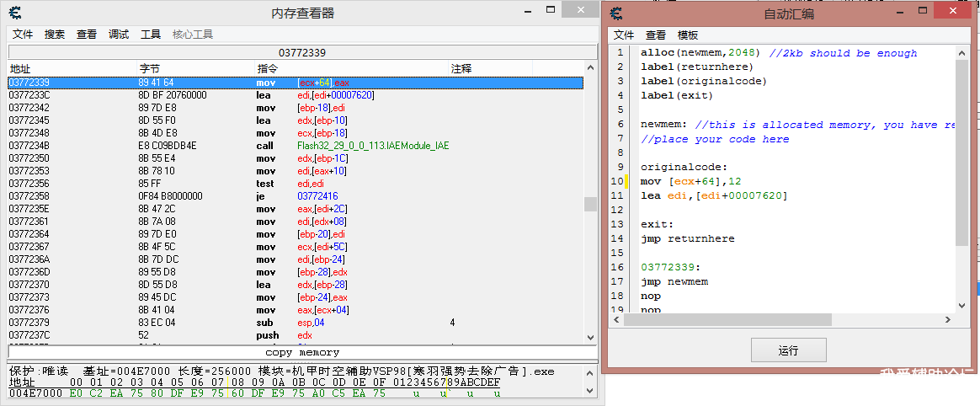
Task: Click the disassembler vertical scrollbar thumb
Action: pyautogui.click(x=590, y=205)
